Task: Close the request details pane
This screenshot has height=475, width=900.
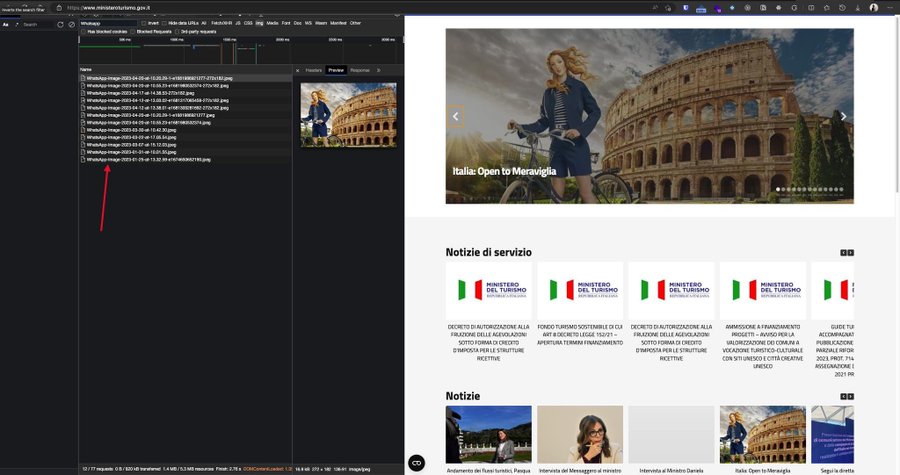Action: (x=298, y=70)
